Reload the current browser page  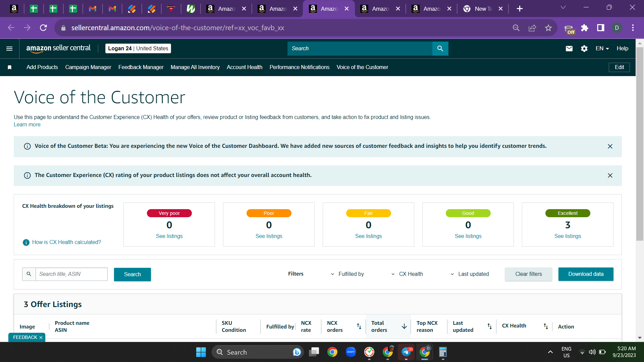43,28
